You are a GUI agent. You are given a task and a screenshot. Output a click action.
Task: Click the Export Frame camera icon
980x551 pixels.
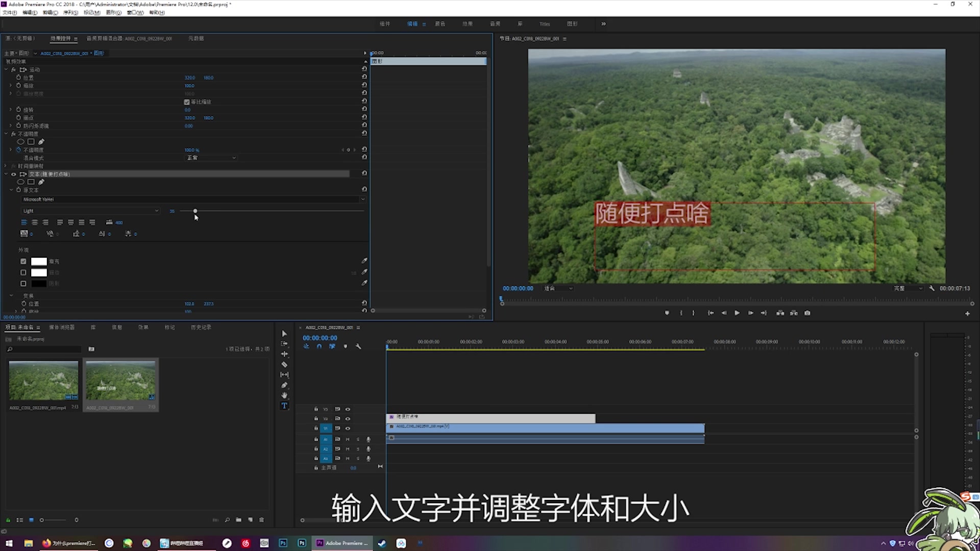click(x=807, y=313)
